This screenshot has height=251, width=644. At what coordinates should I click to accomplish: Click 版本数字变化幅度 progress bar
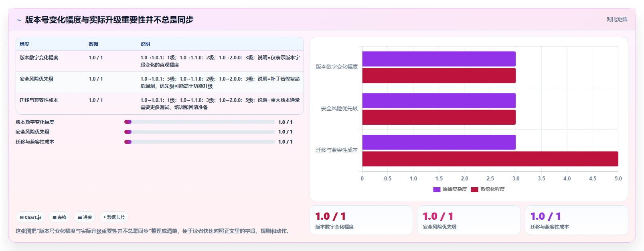199,122
